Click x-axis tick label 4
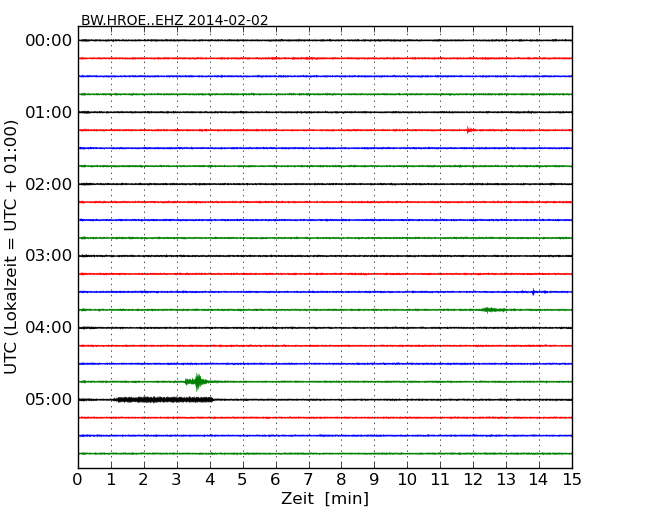Viewport: 650px width, 520px height. [x=210, y=480]
